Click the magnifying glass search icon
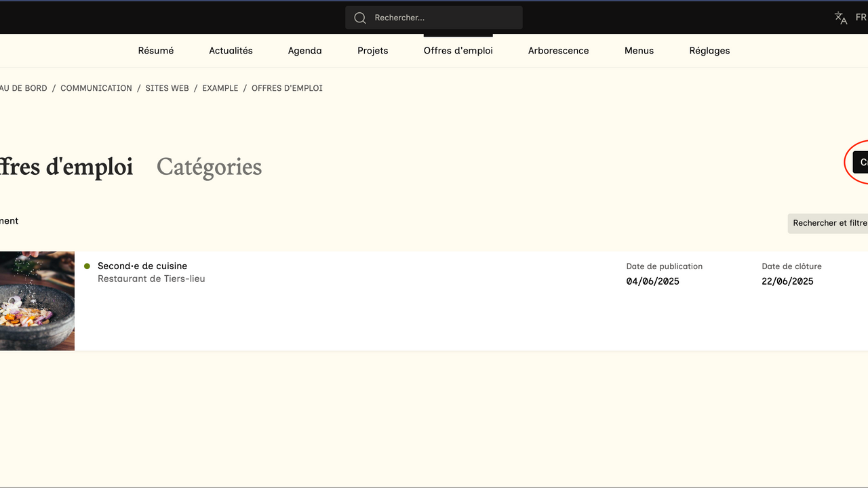Image resolution: width=868 pixels, height=488 pixels. [x=360, y=18]
